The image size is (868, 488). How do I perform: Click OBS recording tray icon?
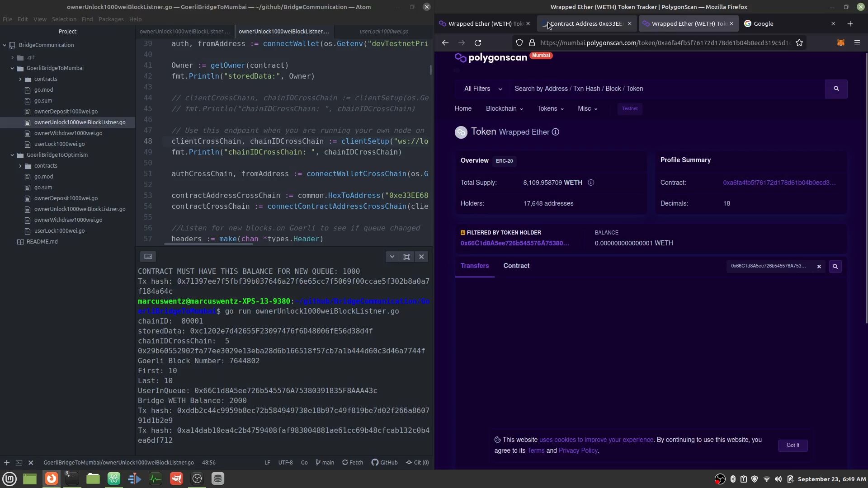[x=720, y=479]
